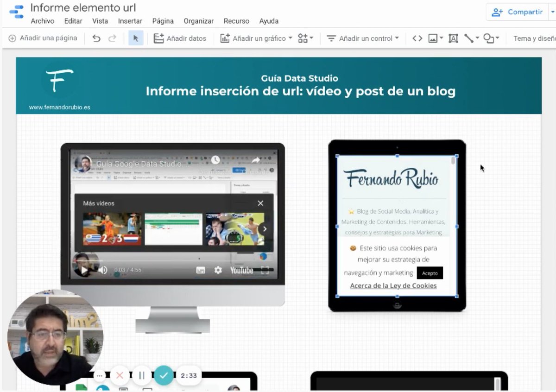Viewport: 556px width, 392px height.
Task: Cancel the screen recording
Action: 120,375
